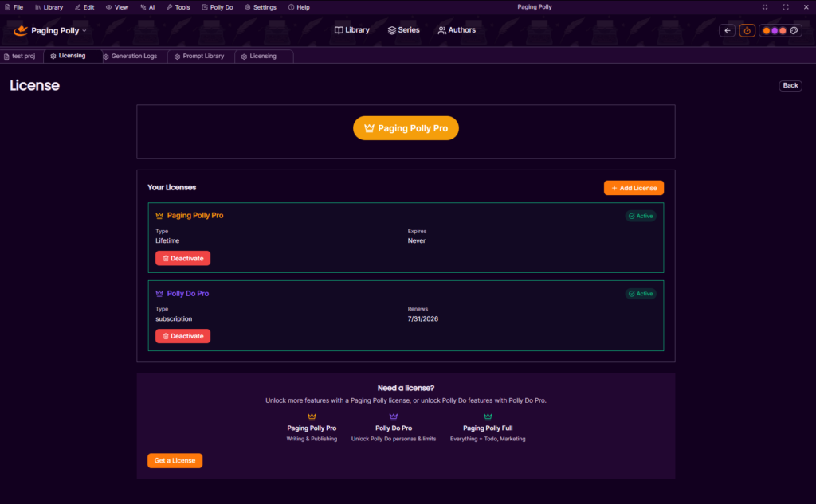Open the theme palette icon
This screenshot has width=816, height=504.
point(794,30)
